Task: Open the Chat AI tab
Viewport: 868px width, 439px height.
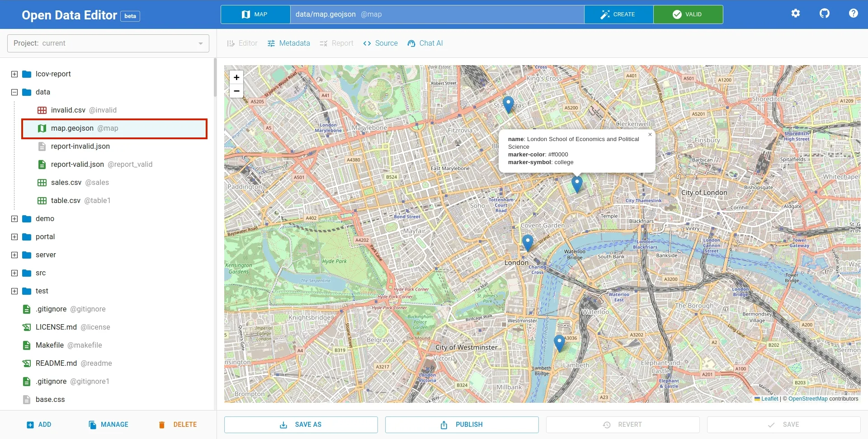Action: point(425,43)
